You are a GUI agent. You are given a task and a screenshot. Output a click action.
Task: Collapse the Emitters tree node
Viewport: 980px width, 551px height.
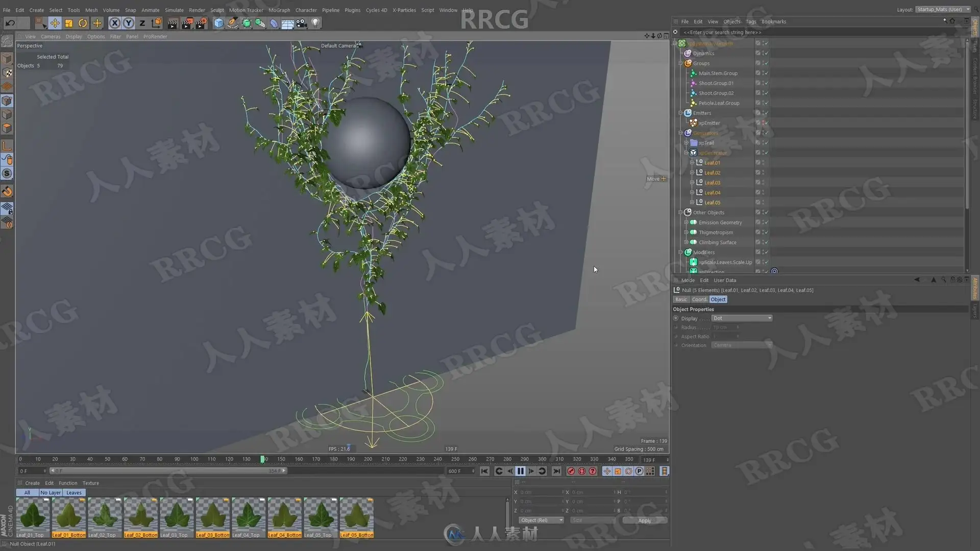tap(680, 113)
